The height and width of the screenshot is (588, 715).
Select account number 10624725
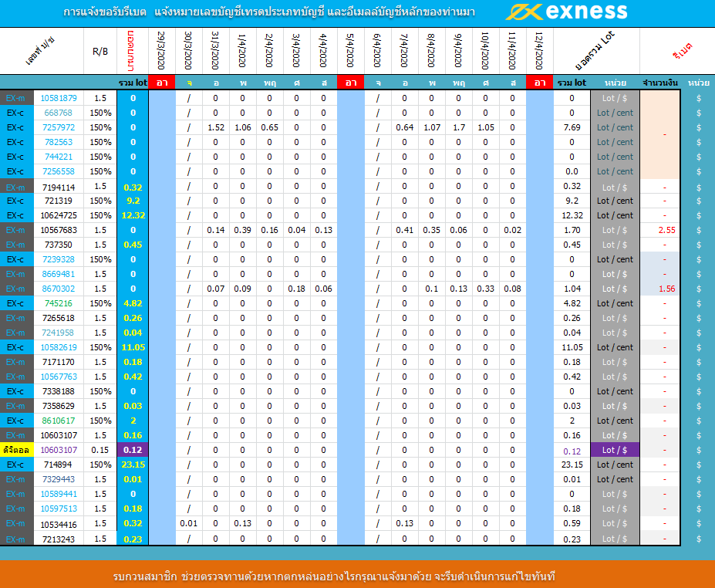tap(59, 215)
